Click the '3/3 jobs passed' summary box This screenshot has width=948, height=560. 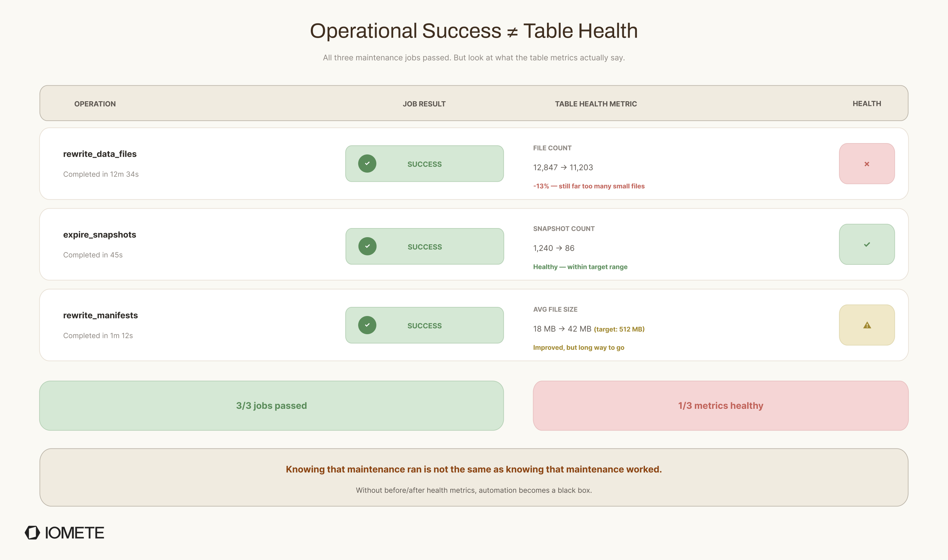pyautogui.click(x=271, y=406)
